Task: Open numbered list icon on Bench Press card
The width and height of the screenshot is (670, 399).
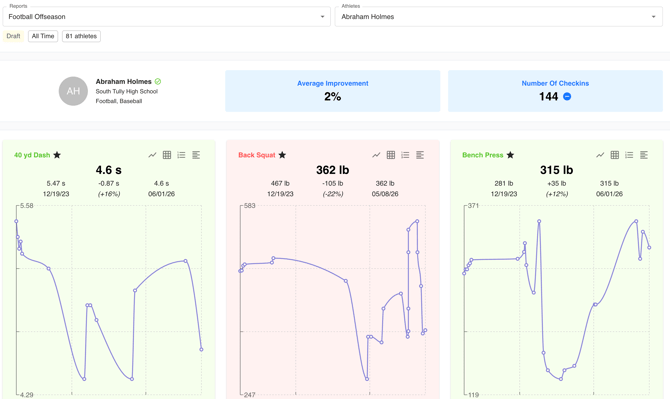Action: click(x=629, y=155)
